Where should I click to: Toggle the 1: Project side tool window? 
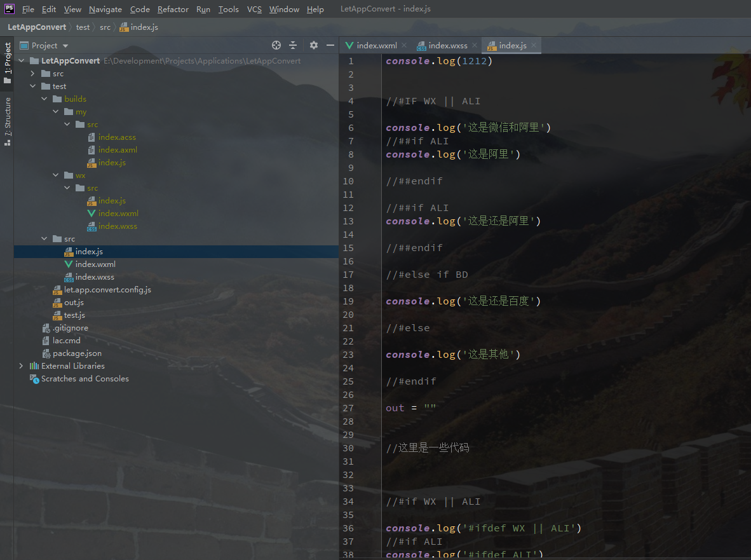coord(7,62)
